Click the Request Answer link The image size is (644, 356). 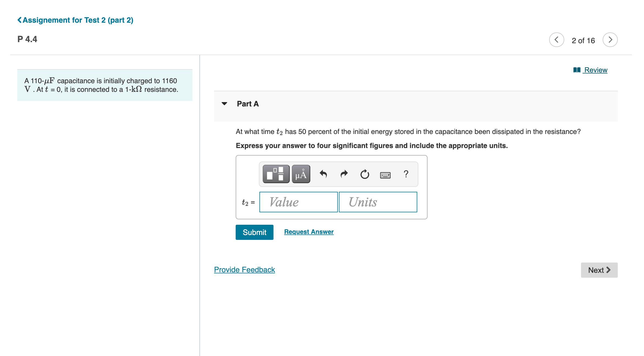[x=309, y=232]
